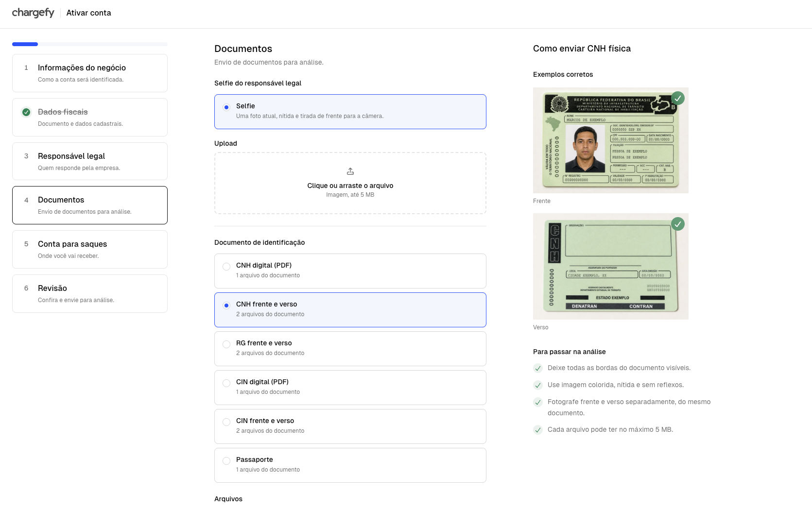The height and width of the screenshot is (509, 812).
Task: Click the green check badge on back CNH example
Action: click(x=677, y=224)
